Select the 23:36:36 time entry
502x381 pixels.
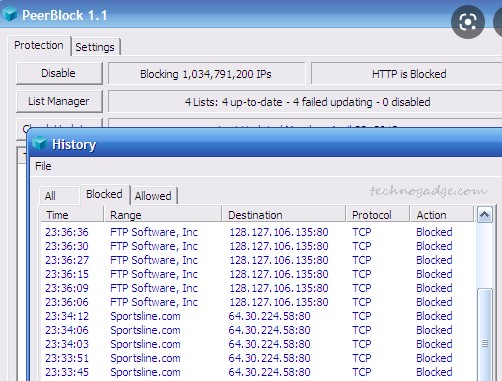pyautogui.click(x=67, y=232)
